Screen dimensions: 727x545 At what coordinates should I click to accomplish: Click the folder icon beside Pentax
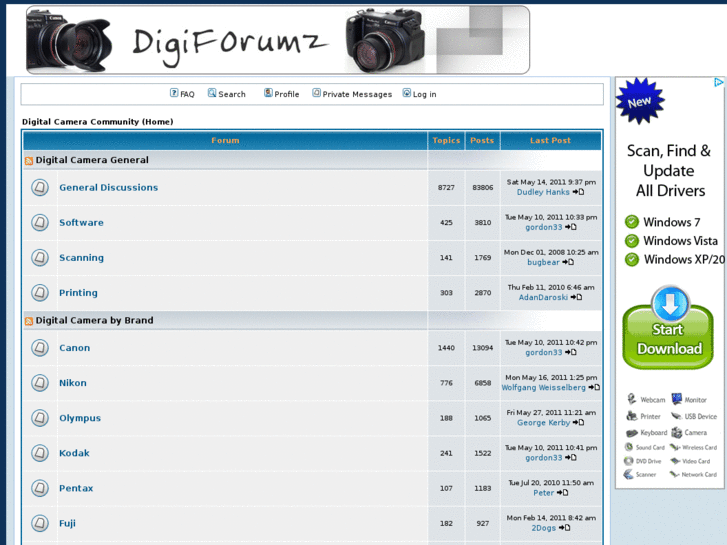40,488
